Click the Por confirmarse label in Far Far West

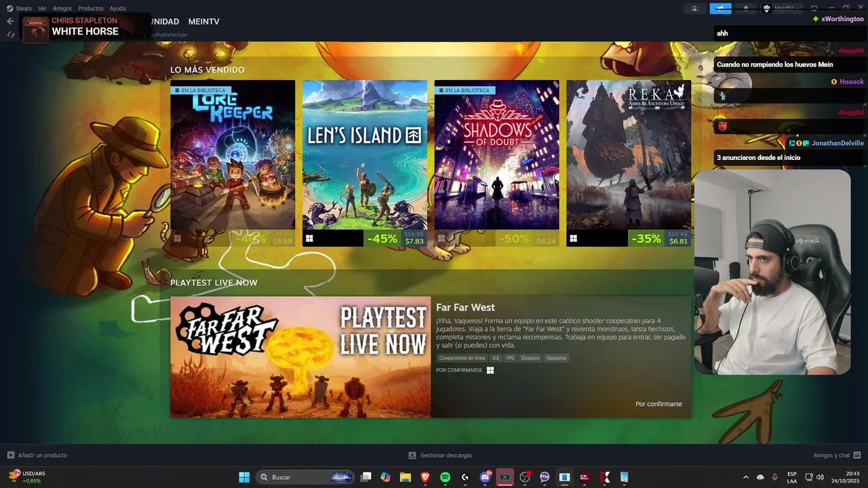coord(658,404)
